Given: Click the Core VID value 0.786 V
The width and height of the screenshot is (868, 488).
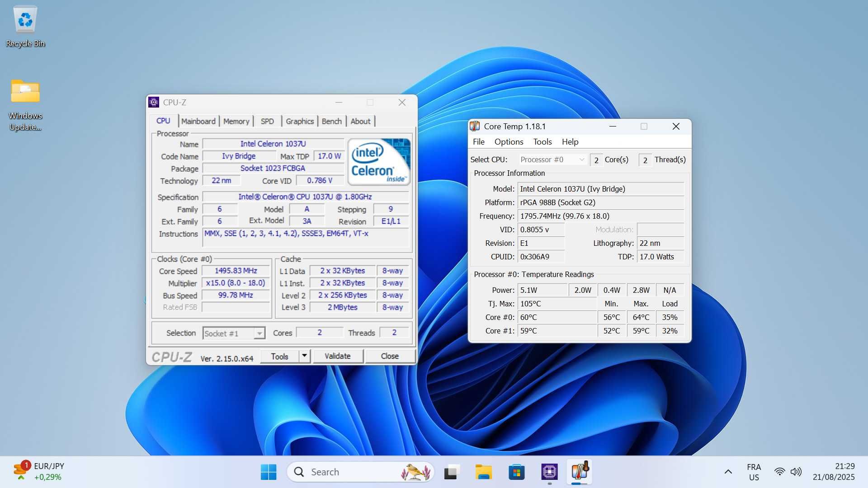Looking at the screenshot, I should click(x=320, y=180).
